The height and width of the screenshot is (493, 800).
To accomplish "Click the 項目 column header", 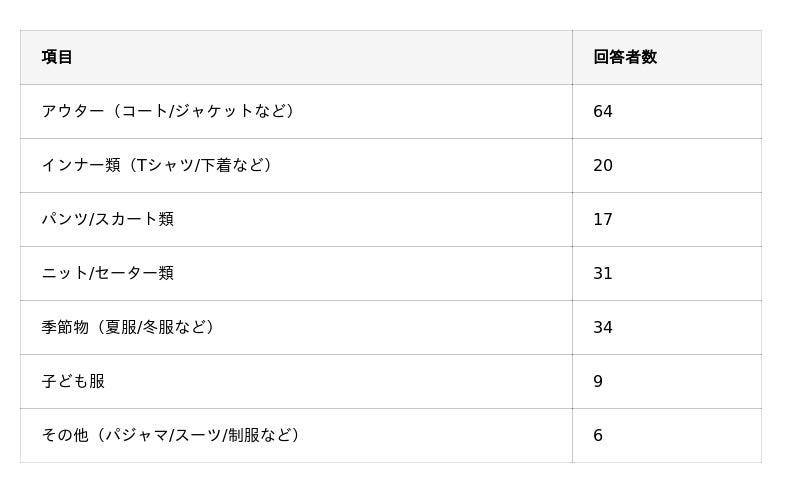I will click(57, 57).
